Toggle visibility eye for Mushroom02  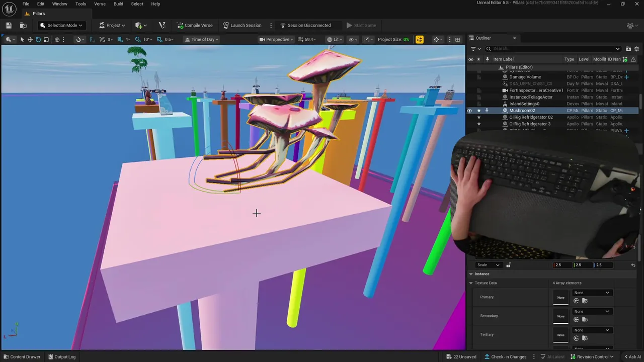[x=470, y=111]
